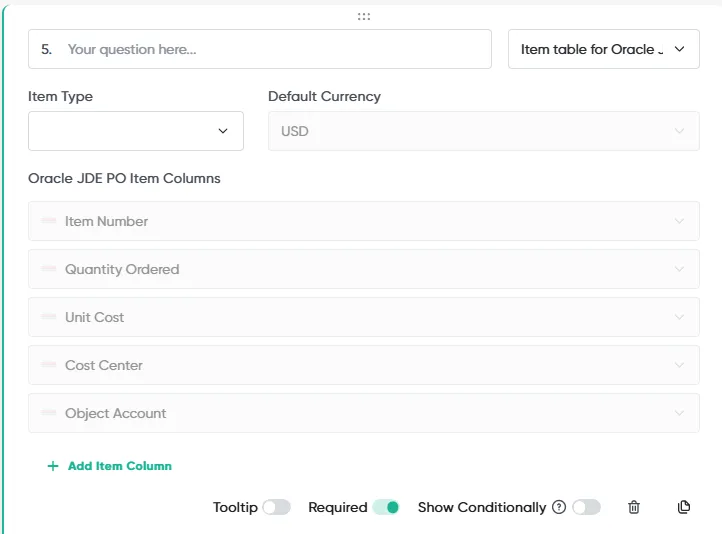Viewport: 722px width, 534px height.
Task: Open the Default Currency USD dropdown
Action: (x=483, y=131)
